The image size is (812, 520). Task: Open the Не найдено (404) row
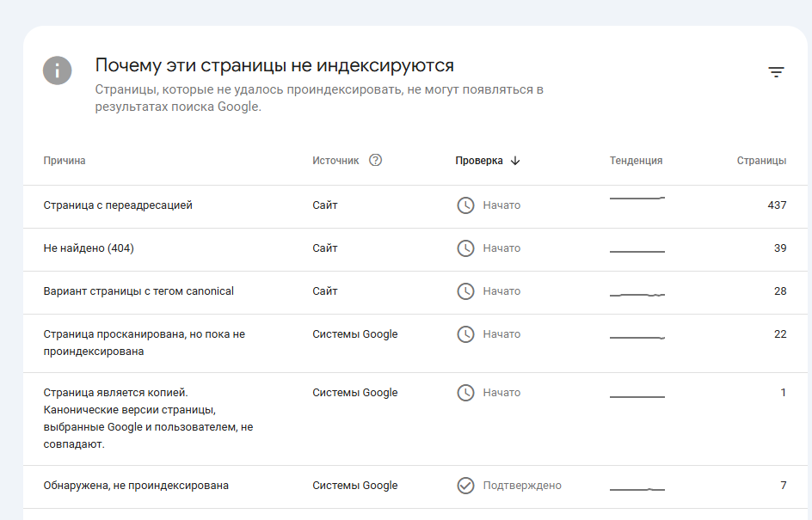(89, 248)
